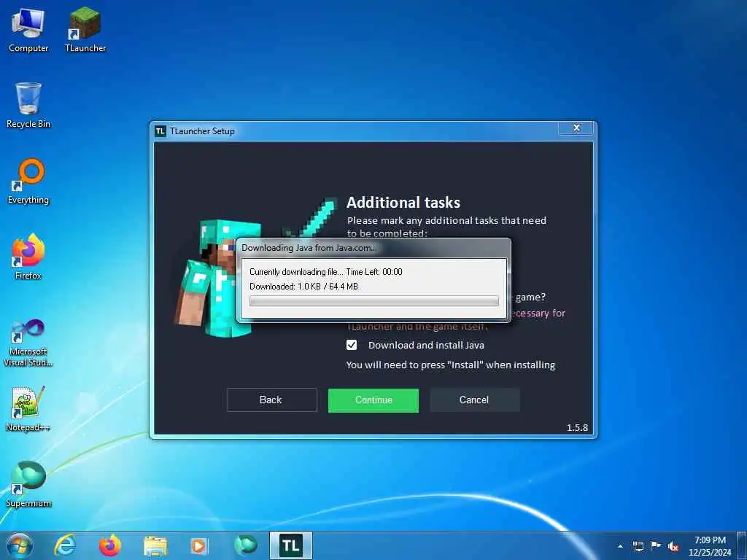
Task: Click the Additional tasks heading
Action: point(403,203)
